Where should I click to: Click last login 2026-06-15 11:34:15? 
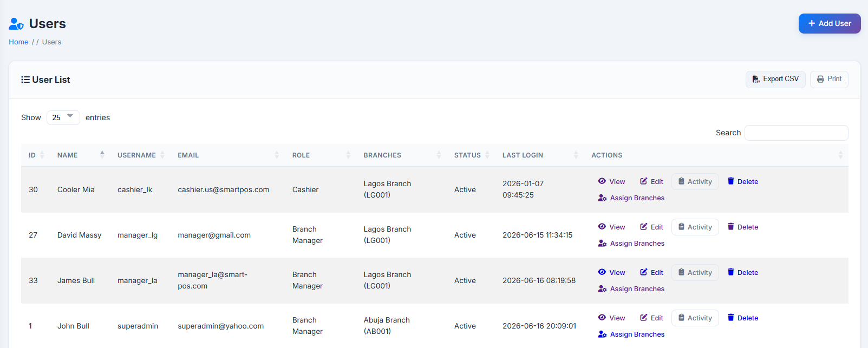coord(537,235)
